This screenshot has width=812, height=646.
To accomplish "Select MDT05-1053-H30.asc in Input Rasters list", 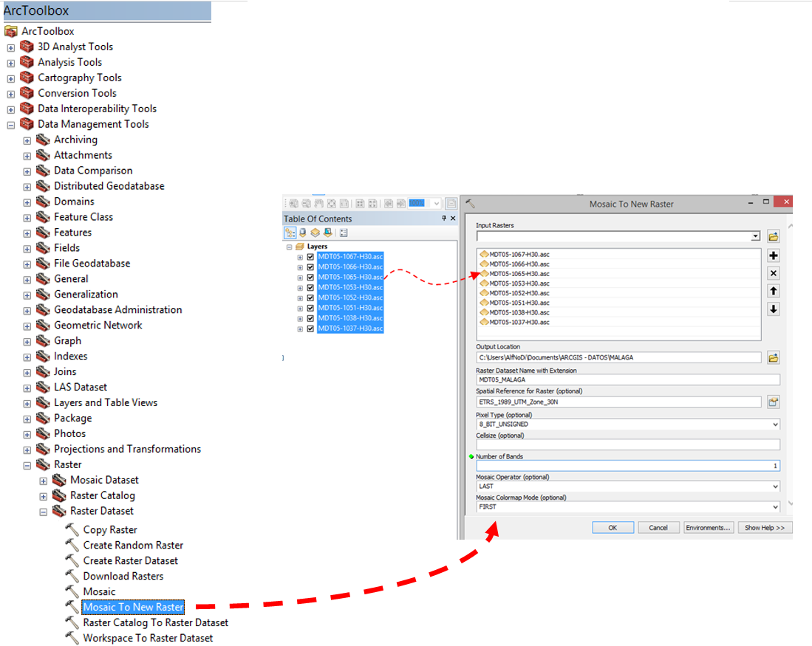I will pos(519,284).
